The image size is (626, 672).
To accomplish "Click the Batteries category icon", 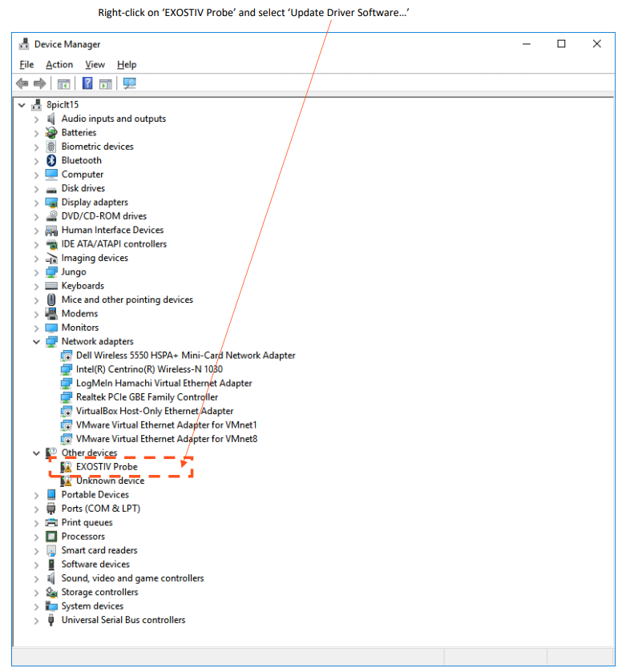I will pos(52,133).
